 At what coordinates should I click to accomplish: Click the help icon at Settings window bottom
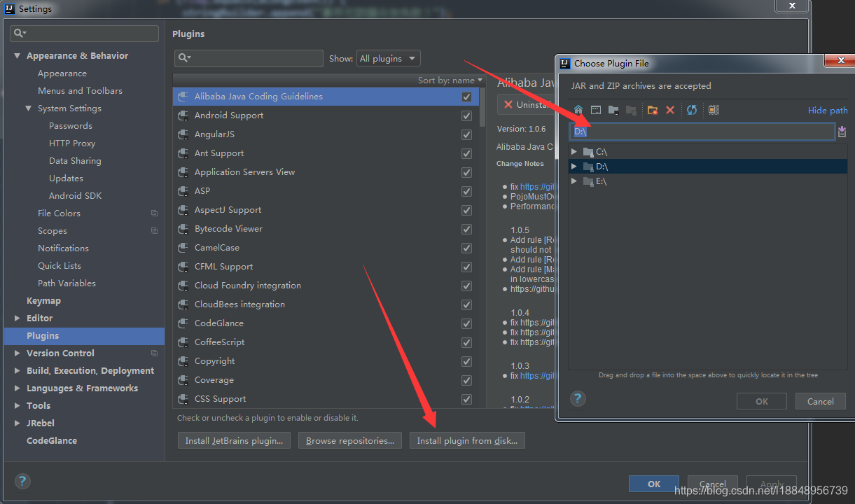(22, 481)
